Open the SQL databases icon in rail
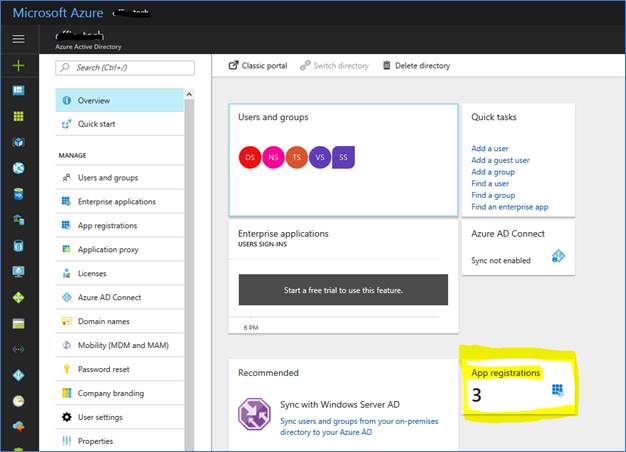626x452 pixels. tap(18, 194)
